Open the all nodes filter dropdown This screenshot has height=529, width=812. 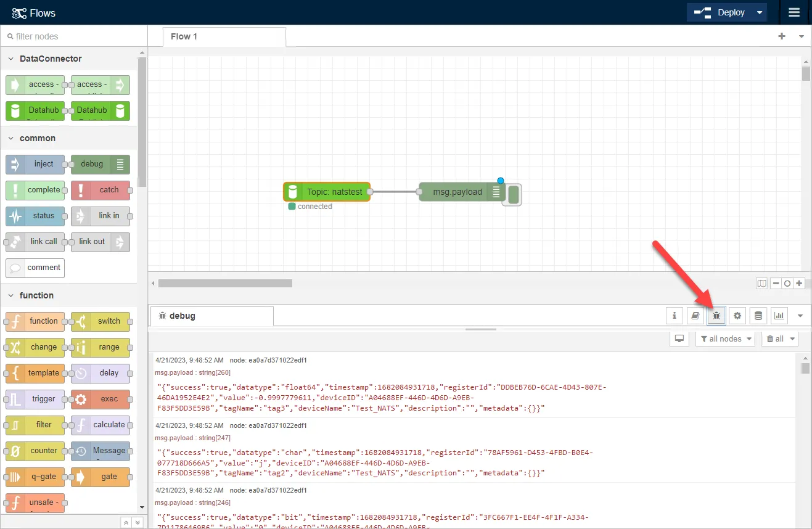coord(726,338)
